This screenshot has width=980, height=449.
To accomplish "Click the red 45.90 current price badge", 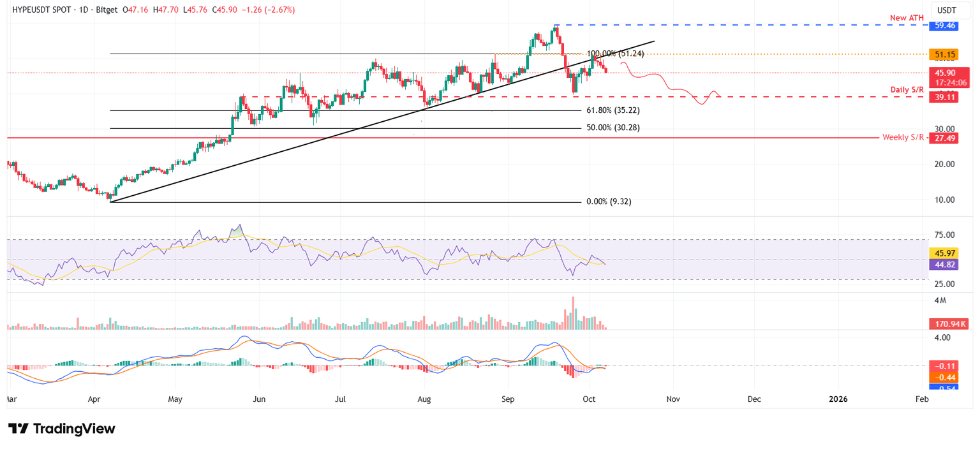I will tap(944, 72).
